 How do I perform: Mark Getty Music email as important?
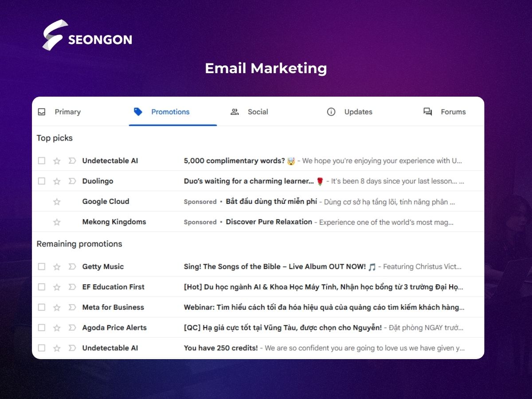point(72,266)
